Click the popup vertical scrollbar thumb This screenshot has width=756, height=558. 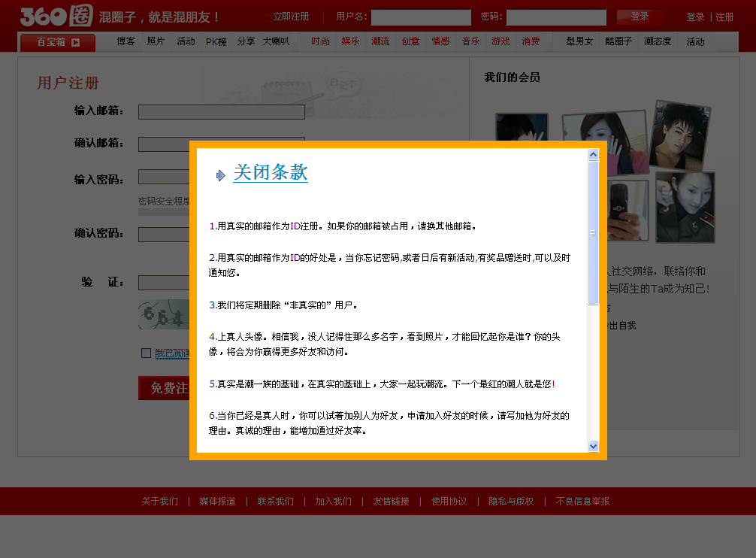[593, 233]
